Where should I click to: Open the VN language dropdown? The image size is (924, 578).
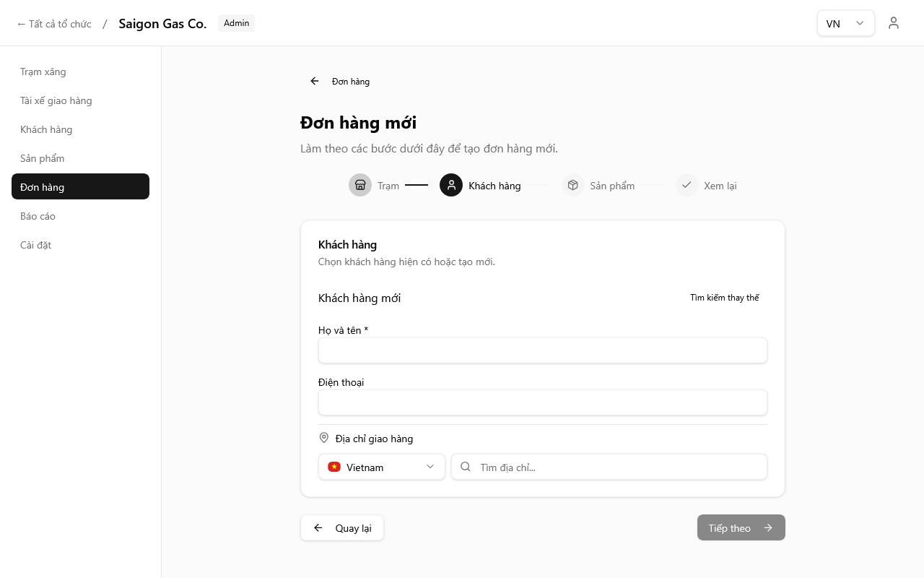pos(845,23)
